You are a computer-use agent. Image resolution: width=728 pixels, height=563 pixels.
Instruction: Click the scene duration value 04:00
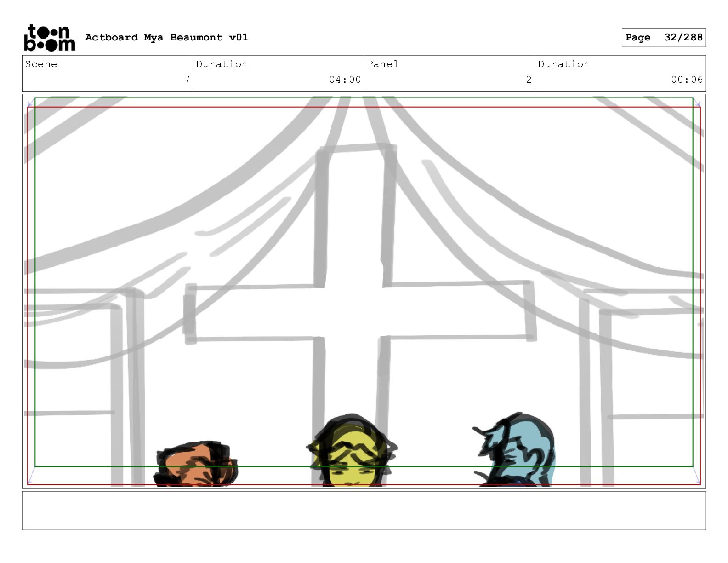pyautogui.click(x=345, y=80)
